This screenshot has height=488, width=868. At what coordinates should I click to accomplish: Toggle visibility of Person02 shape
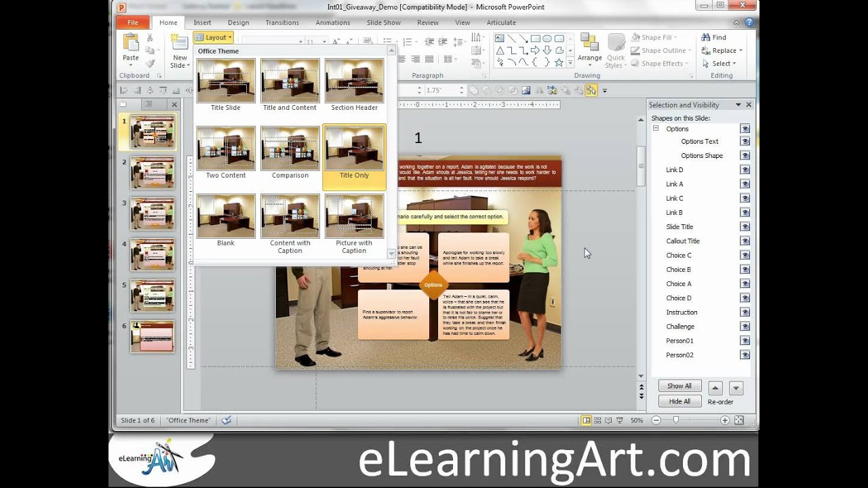[x=745, y=355]
